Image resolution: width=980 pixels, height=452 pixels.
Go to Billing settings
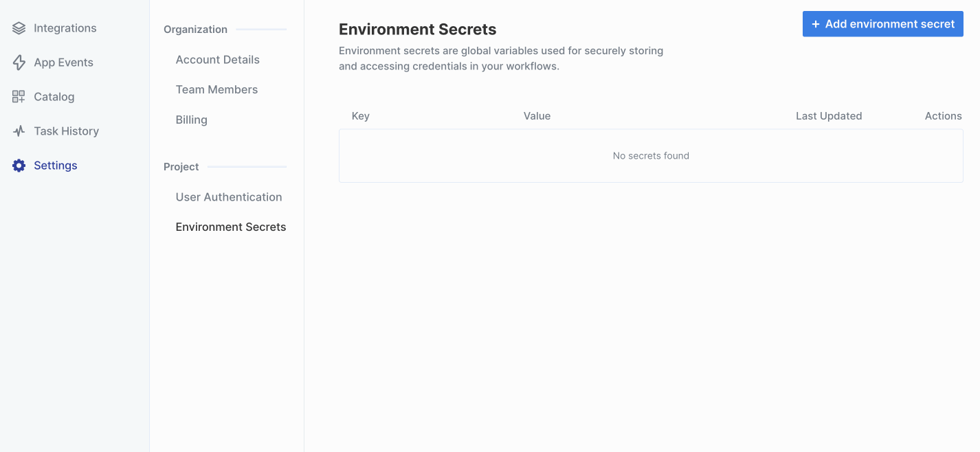(x=191, y=120)
